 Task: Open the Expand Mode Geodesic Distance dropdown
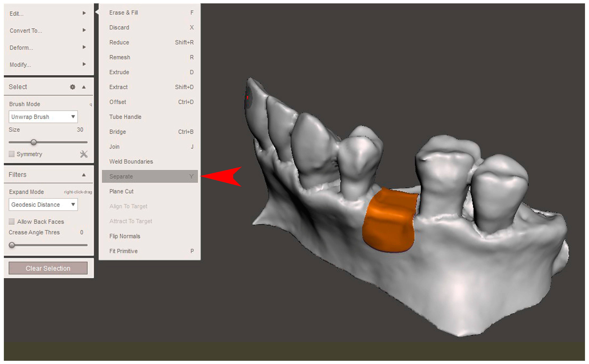(43, 205)
